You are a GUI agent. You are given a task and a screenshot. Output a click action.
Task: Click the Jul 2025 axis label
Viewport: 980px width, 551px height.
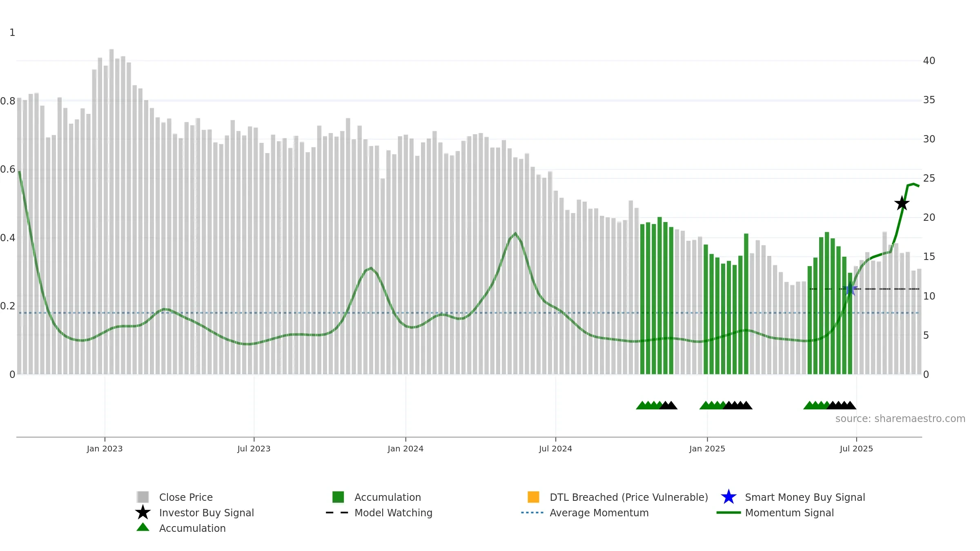click(856, 449)
